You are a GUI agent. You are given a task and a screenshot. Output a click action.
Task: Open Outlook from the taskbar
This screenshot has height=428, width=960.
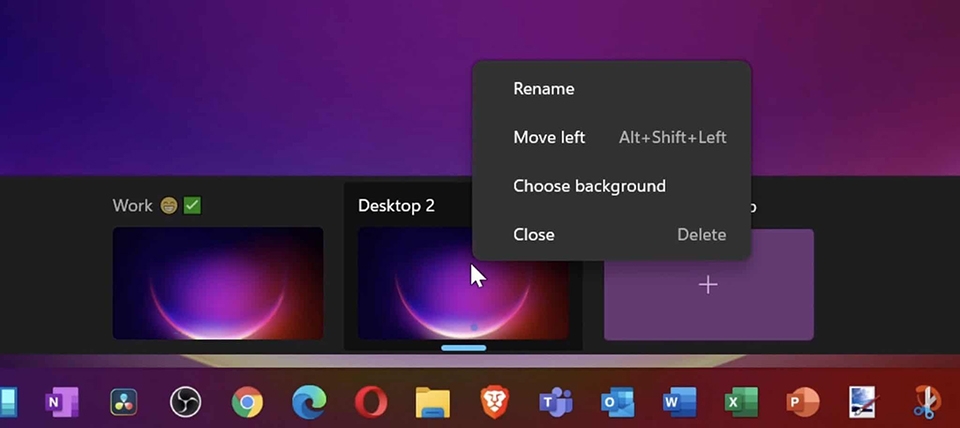click(618, 402)
